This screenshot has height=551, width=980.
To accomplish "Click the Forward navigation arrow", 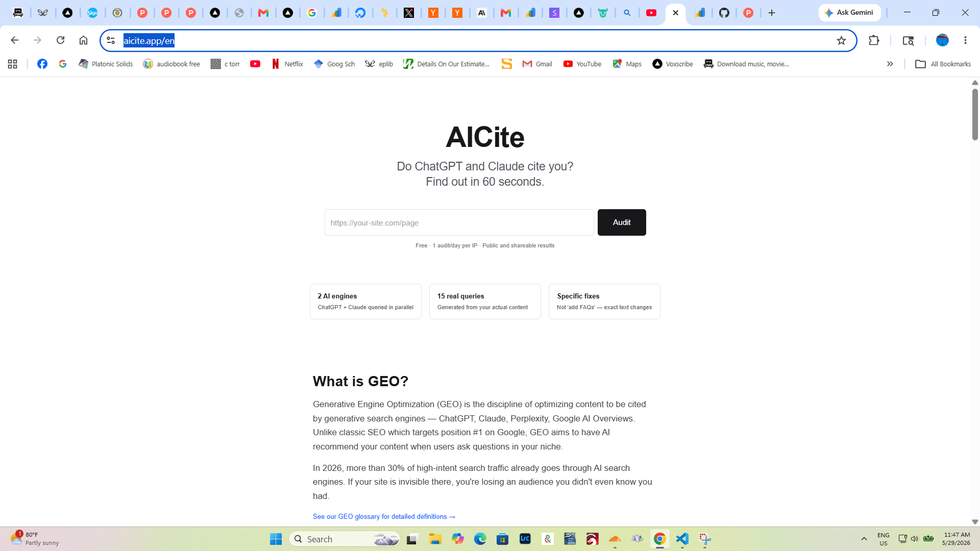I will click(37, 40).
